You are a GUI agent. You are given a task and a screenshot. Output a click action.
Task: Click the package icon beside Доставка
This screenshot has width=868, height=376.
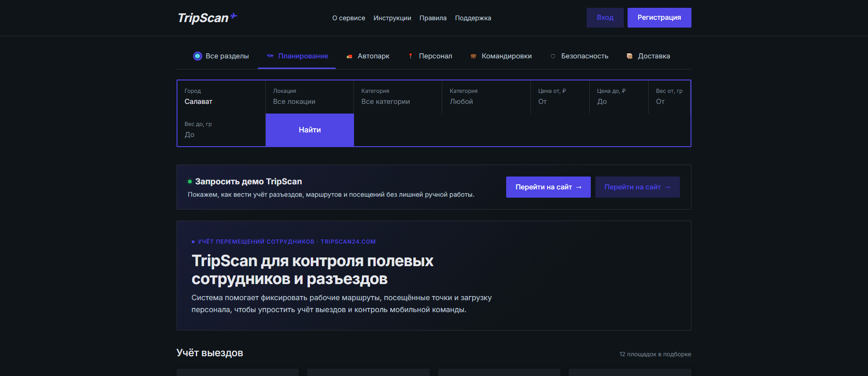pos(630,56)
